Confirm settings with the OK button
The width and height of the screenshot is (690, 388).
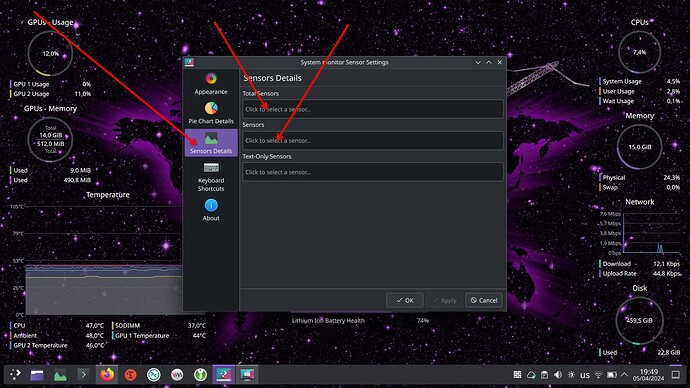tap(404, 300)
